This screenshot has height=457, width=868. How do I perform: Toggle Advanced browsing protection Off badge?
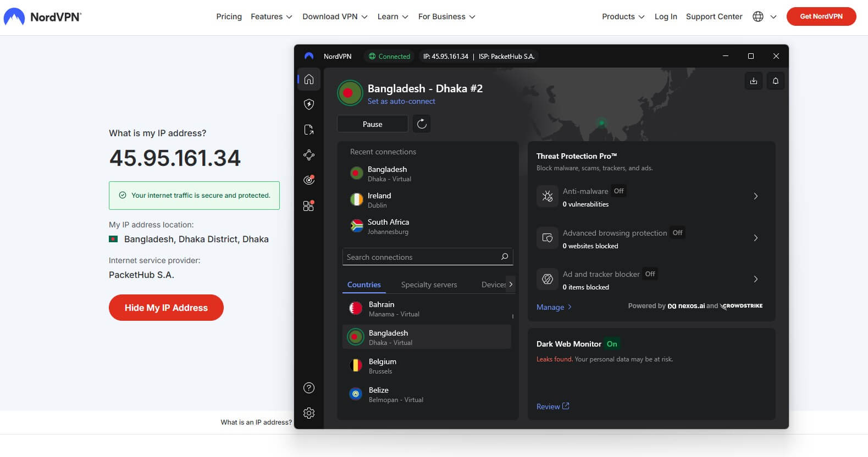678,233
